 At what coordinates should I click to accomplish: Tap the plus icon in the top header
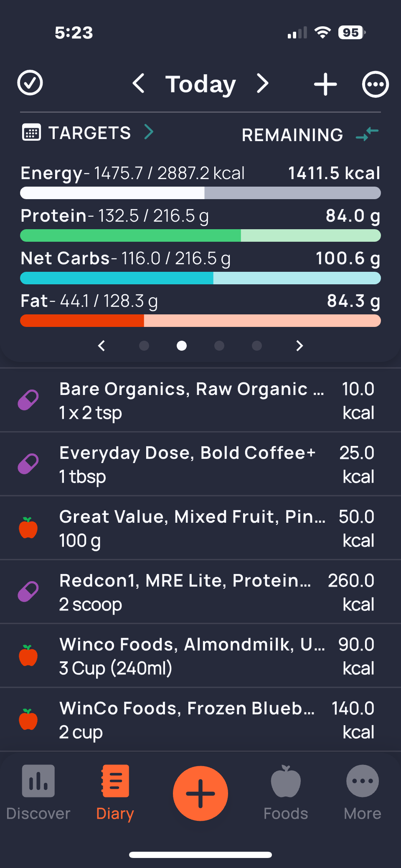pyautogui.click(x=325, y=84)
